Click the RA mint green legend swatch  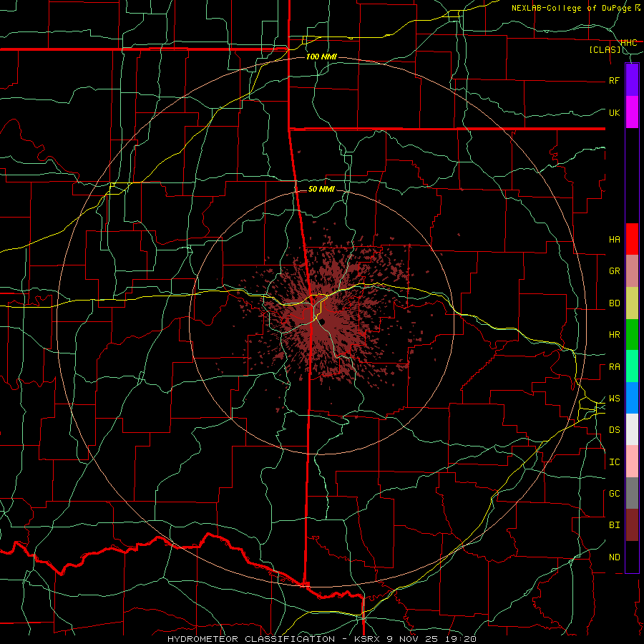632,366
